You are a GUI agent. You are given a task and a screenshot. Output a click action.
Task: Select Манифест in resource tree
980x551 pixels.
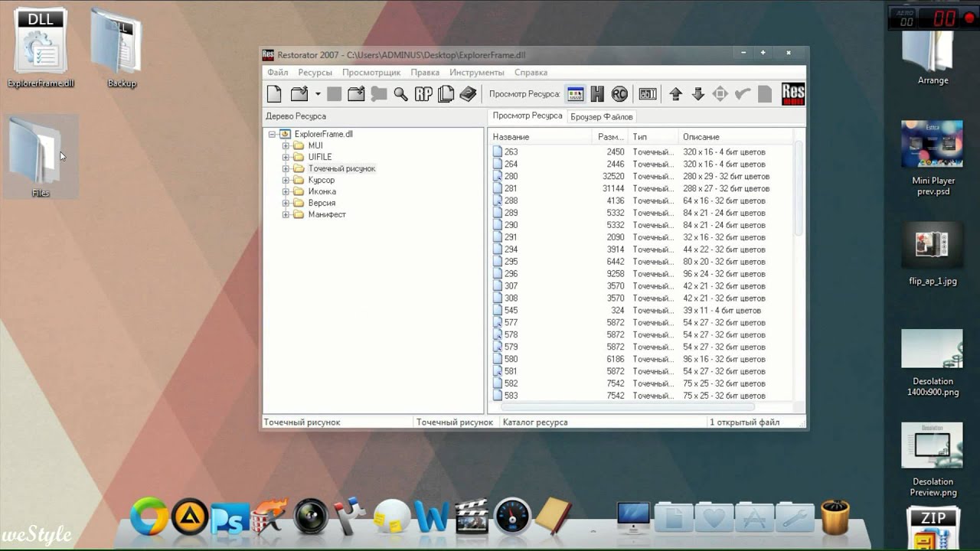[327, 214]
